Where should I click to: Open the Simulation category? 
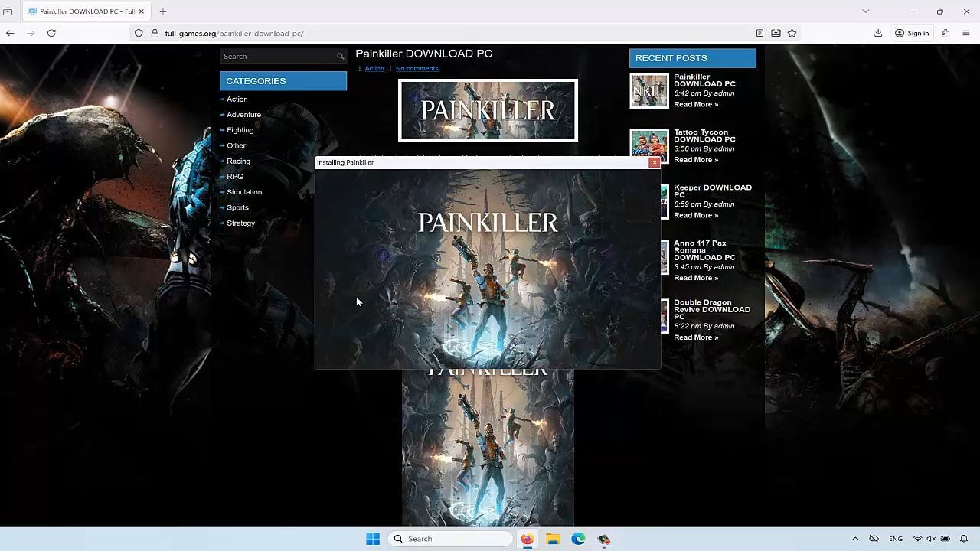pyautogui.click(x=244, y=192)
